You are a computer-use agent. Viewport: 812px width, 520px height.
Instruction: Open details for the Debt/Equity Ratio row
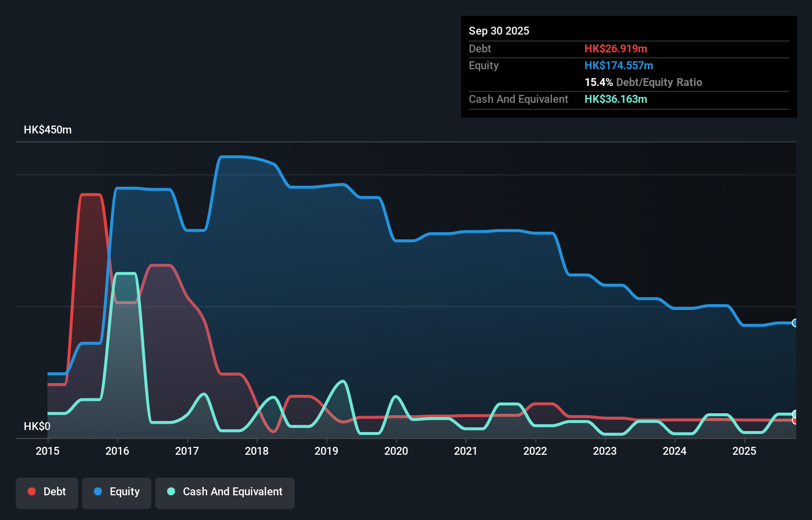pyautogui.click(x=643, y=82)
